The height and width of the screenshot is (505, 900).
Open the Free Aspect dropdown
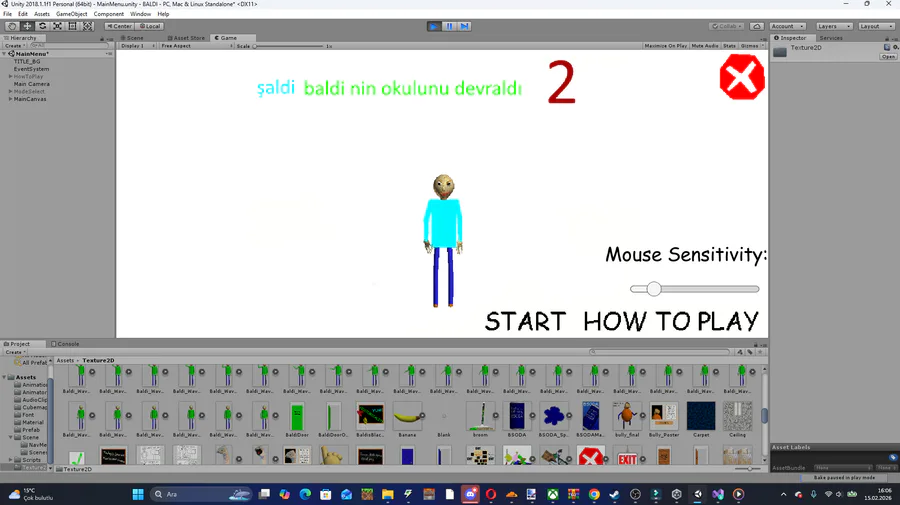pos(196,46)
